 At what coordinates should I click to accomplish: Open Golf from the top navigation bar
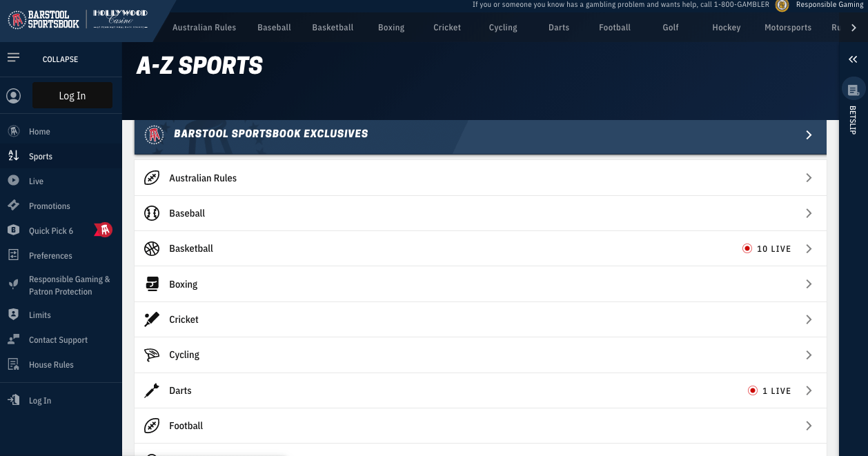tap(670, 28)
